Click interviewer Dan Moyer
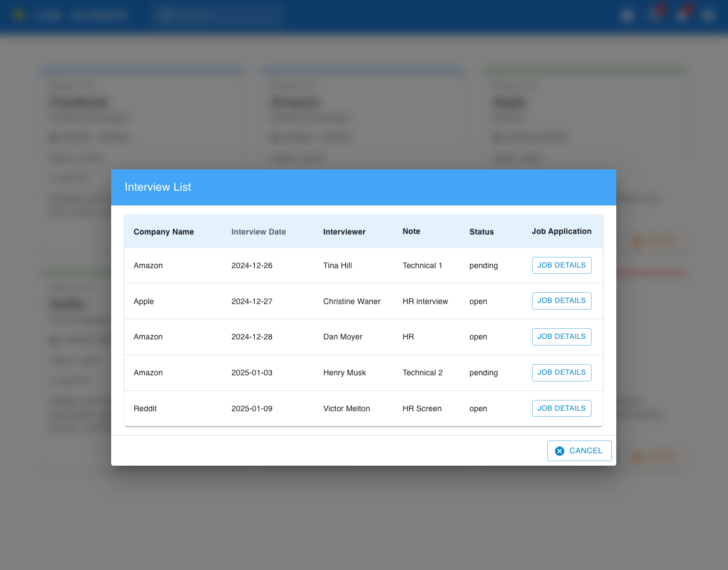The image size is (728, 570). 343,337
